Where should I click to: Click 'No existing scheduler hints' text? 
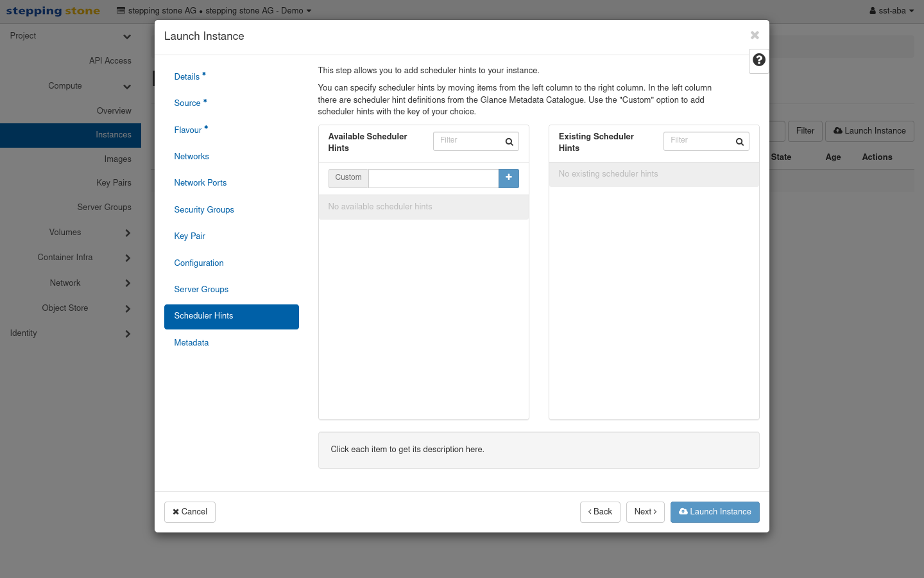click(x=608, y=174)
